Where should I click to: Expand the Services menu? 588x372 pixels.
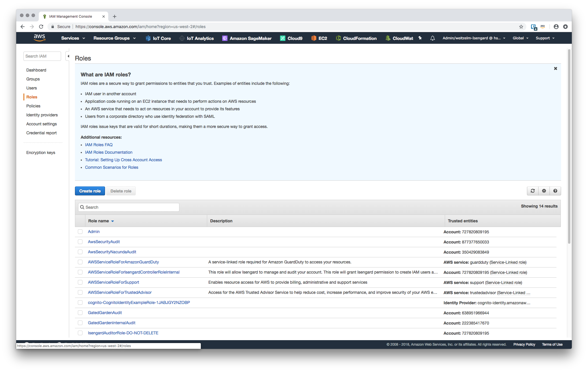tap(73, 38)
